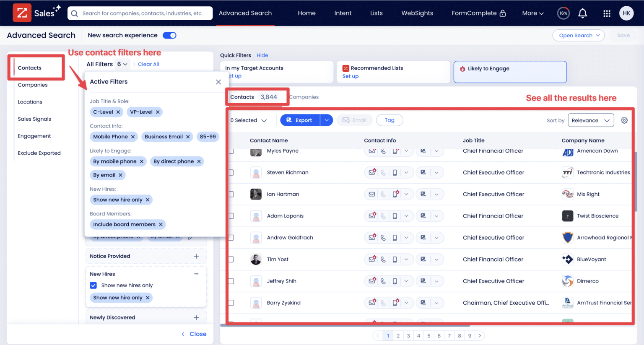The image size is (644, 345).
Task: Click the Likely to Engage quick filter
Action: [510, 72]
